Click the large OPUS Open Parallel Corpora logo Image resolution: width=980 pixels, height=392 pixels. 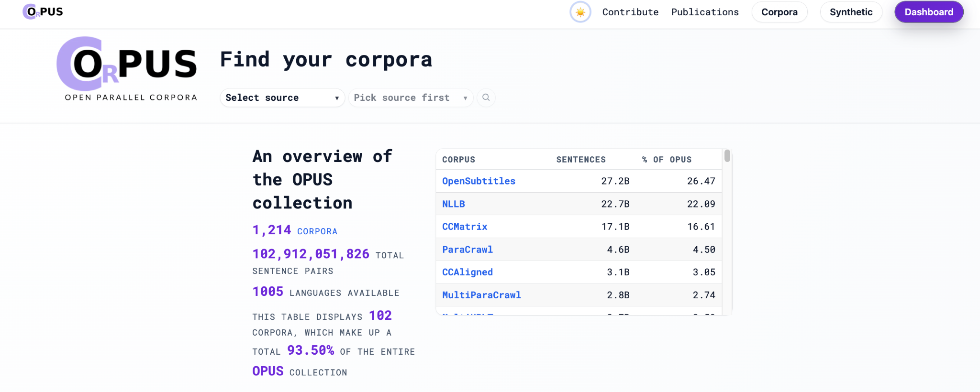pyautogui.click(x=127, y=69)
